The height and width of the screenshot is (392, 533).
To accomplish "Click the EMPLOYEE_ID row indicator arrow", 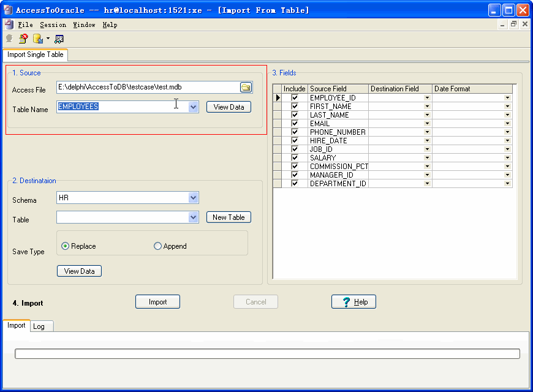I will coord(278,98).
